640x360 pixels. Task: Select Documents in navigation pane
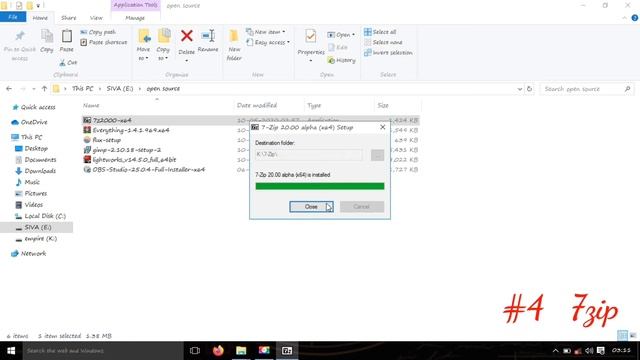pos(40,160)
